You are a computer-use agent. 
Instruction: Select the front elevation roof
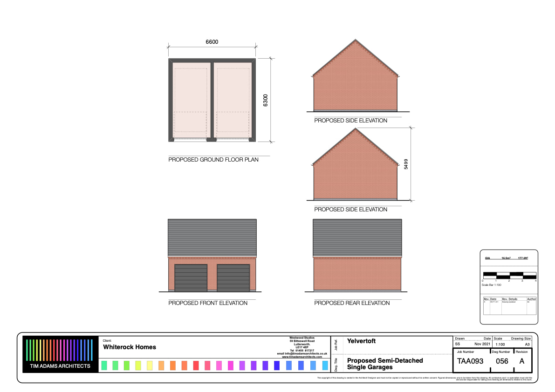coord(212,237)
